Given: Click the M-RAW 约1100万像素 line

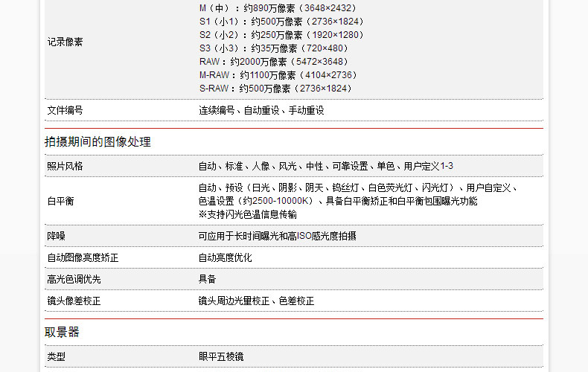Looking at the screenshot, I should click(278, 75).
